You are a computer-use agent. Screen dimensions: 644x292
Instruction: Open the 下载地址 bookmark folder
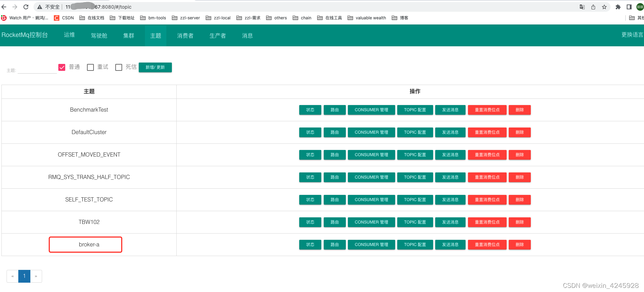coord(122,18)
